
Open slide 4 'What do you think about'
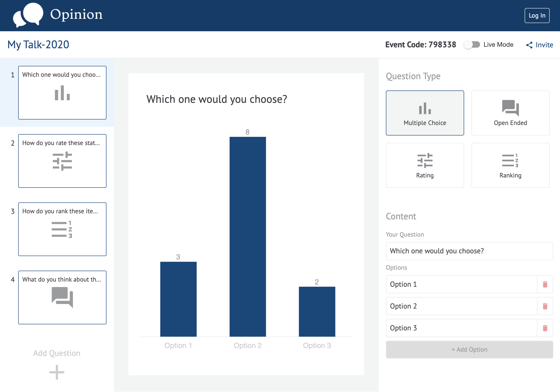tap(62, 297)
